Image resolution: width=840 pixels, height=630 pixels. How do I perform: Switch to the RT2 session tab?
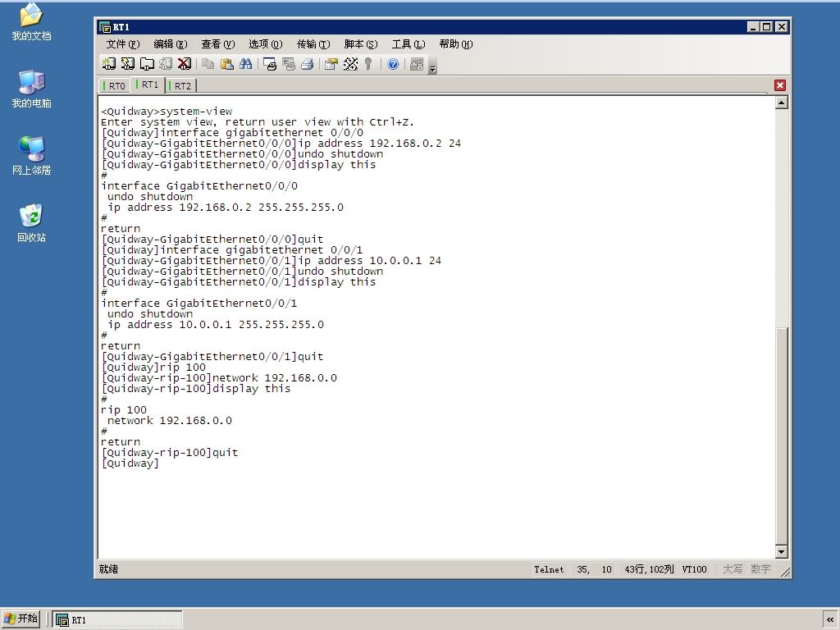click(x=180, y=85)
